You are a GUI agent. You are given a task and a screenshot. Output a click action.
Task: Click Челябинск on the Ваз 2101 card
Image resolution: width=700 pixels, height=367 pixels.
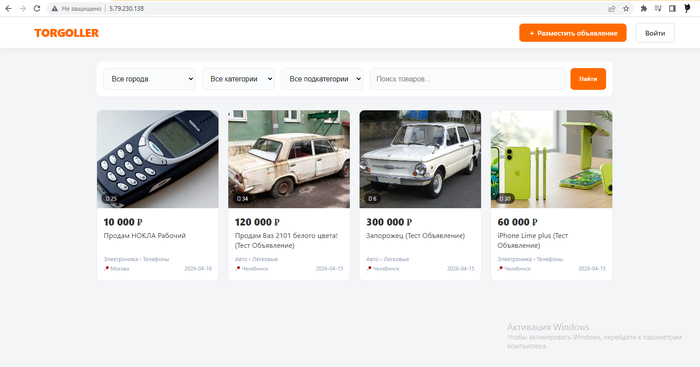pos(255,269)
